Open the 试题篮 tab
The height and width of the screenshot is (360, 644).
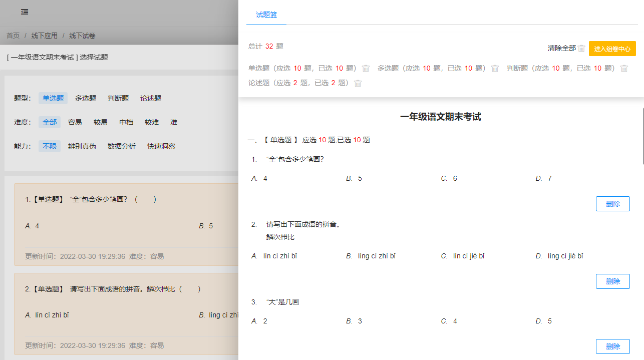tap(266, 15)
